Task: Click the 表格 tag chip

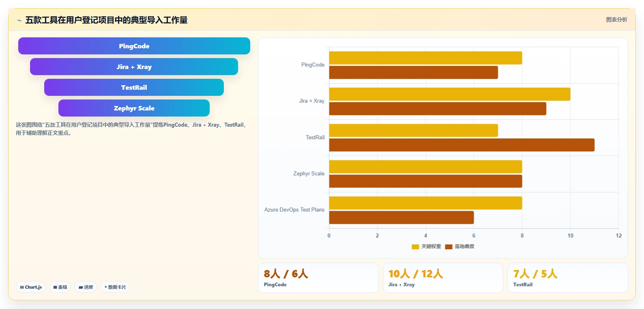Action: [60, 287]
